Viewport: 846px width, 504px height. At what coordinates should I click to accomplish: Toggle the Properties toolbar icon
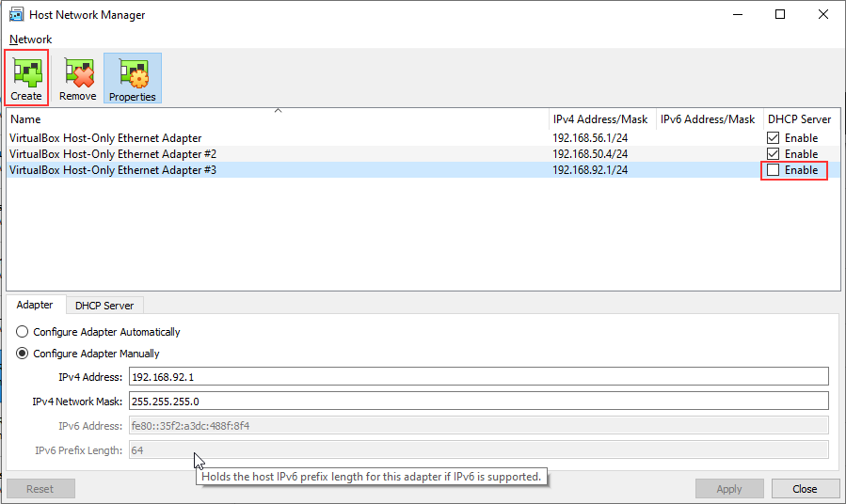point(133,78)
